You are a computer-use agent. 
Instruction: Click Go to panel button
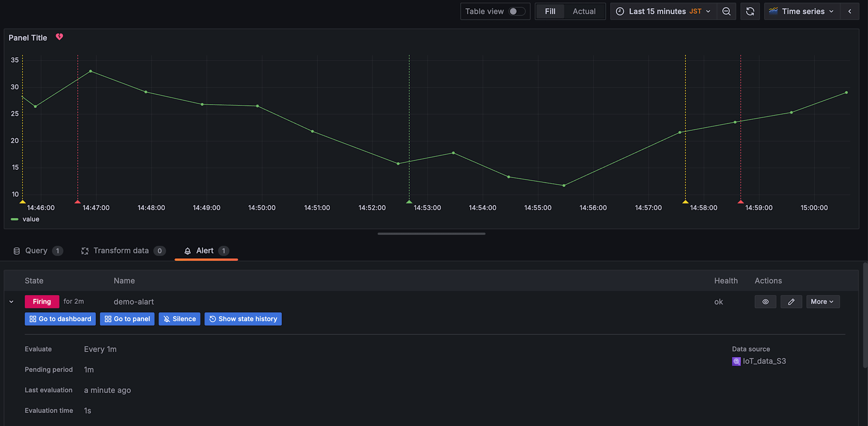(x=127, y=319)
